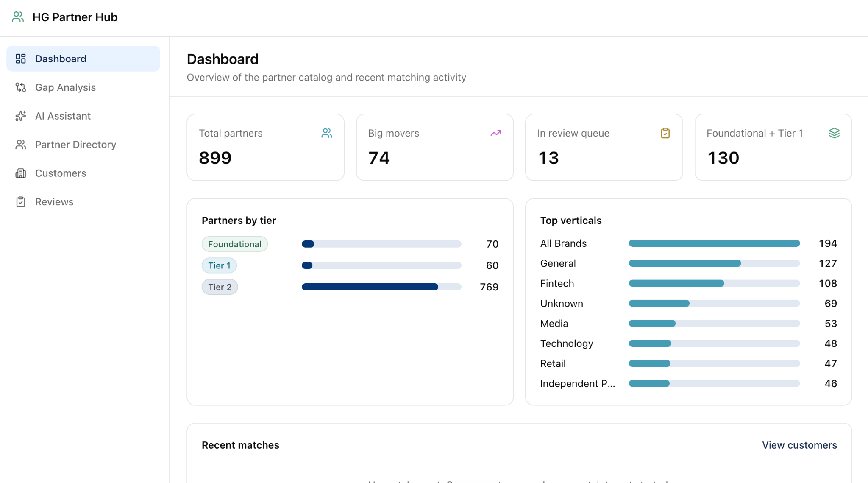This screenshot has width=868, height=483.
Task: Click the Tier 1 progress bar
Action: [381, 265]
